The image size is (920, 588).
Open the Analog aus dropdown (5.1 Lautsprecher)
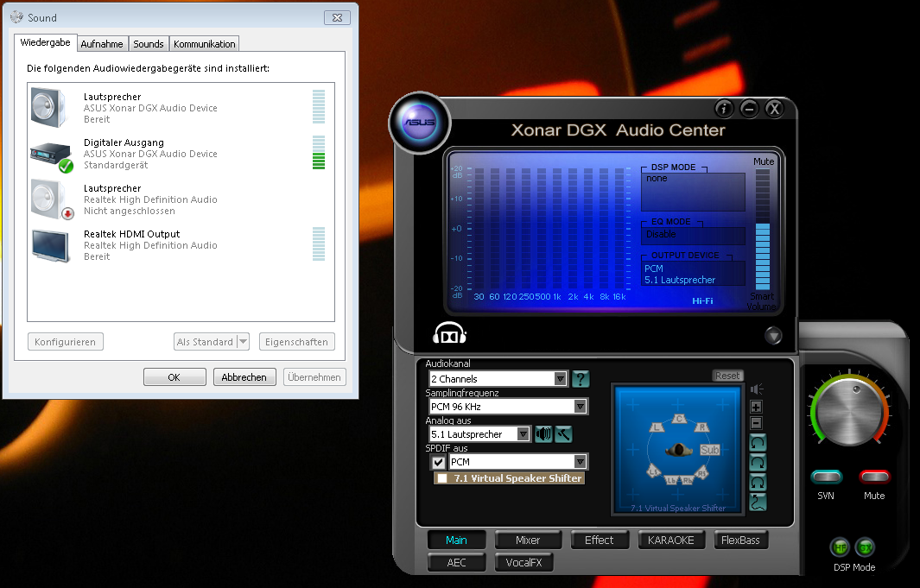click(x=479, y=433)
